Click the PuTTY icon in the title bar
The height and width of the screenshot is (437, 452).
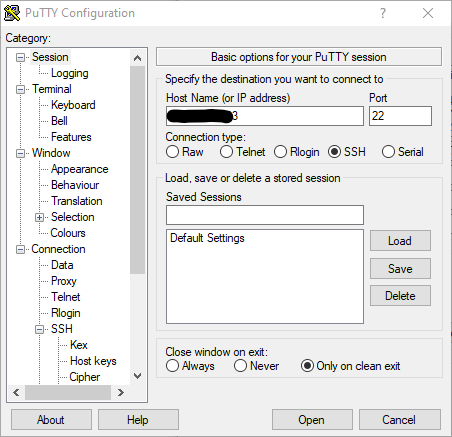point(12,13)
